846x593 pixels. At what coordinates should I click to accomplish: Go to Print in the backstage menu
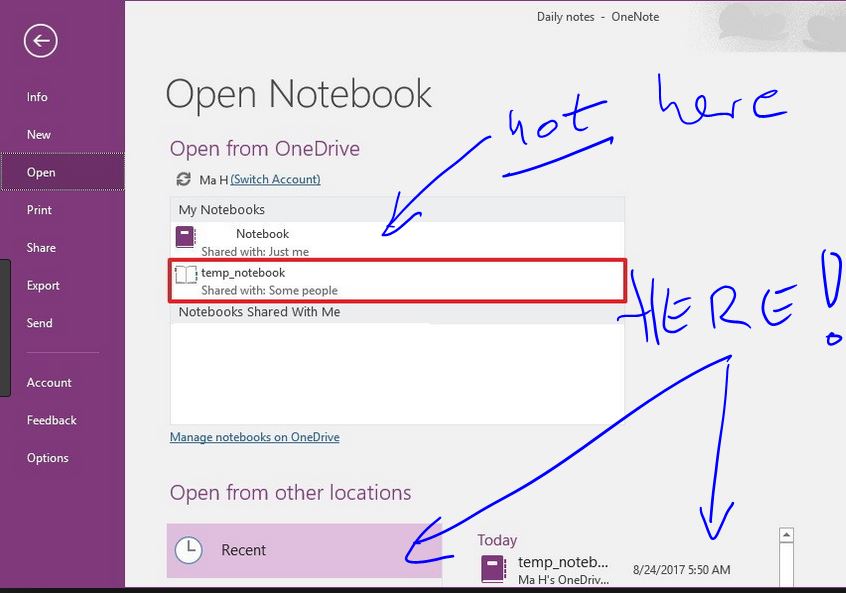pos(39,210)
